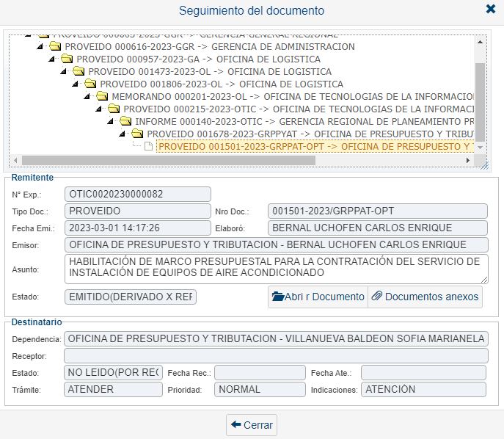Click folder icon of PROVEIDO 001678-2023-GRPPYAT
Viewport: 504px width, 439px height.
[137, 134]
